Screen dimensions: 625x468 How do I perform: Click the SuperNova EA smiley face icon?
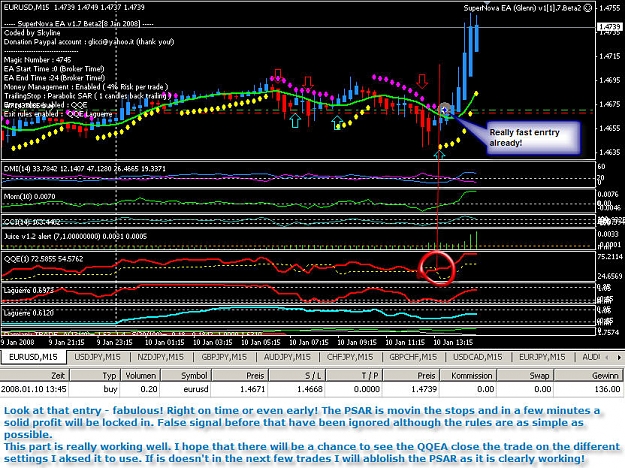[x=588, y=8]
